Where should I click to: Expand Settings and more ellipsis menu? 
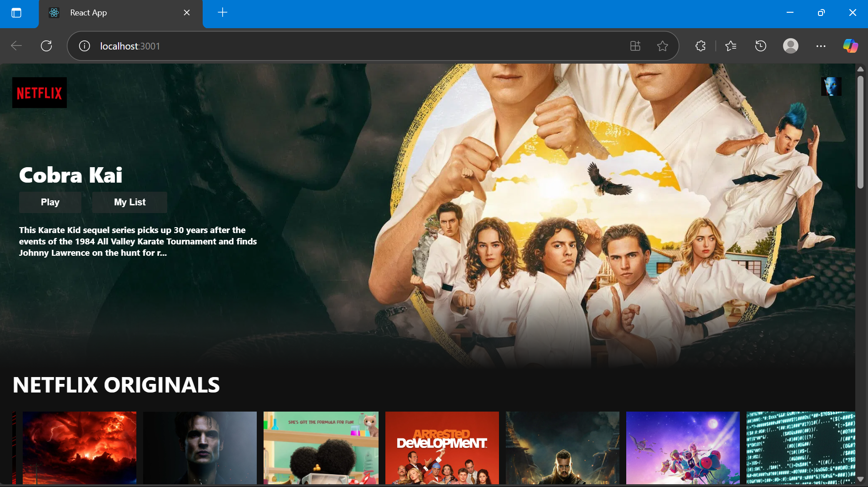(x=820, y=46)
